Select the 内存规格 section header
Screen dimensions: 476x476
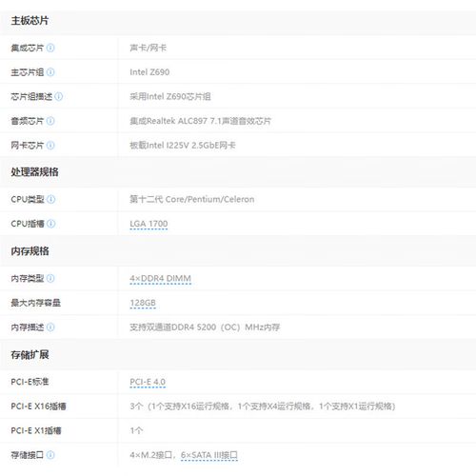click(30, 251)
